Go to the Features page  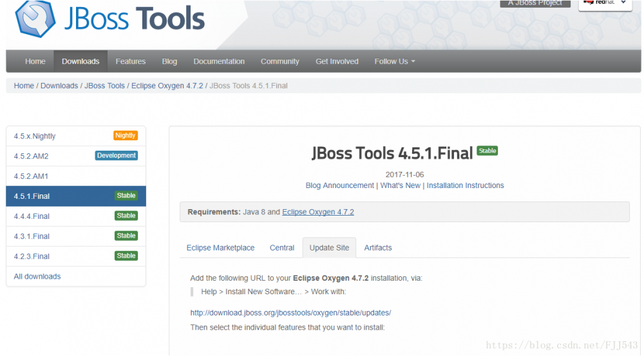click(131, 61)
